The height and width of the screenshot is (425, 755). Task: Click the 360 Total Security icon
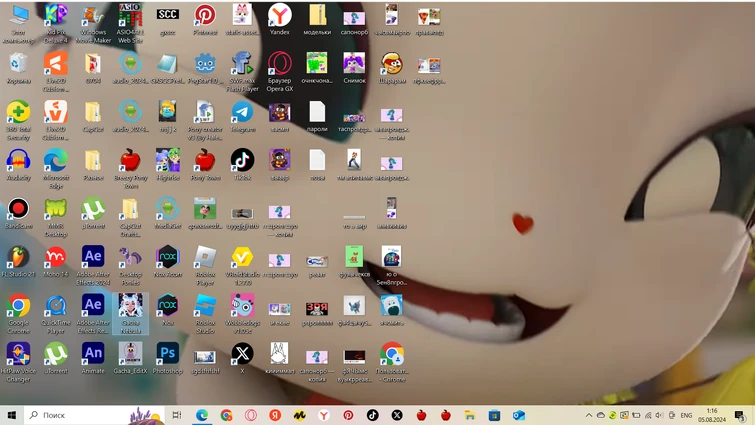tap(18, 112)
